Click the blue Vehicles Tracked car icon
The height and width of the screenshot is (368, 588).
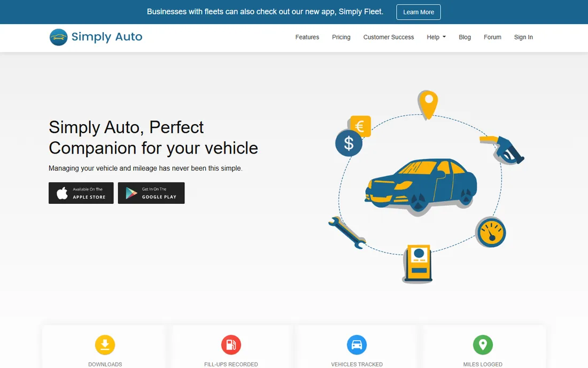(x=357, y=345)
